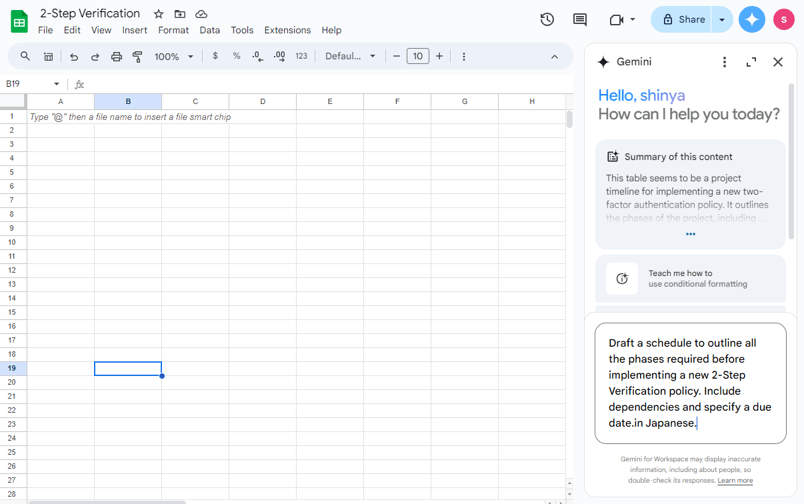Click the vertical scroll down arrow
Screen dimensions: 804x504
coord(569,494)
